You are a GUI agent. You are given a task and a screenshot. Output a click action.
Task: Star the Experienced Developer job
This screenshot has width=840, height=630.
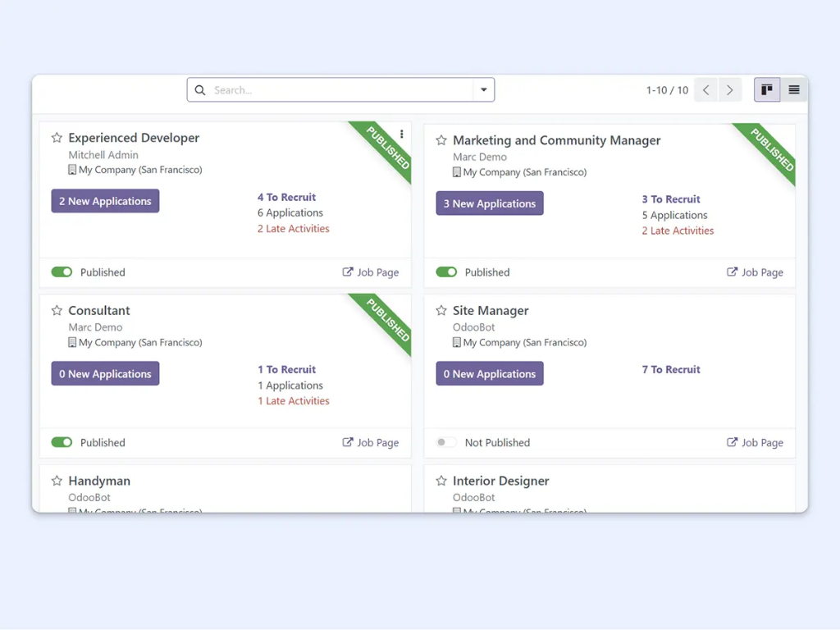point(57,138)
